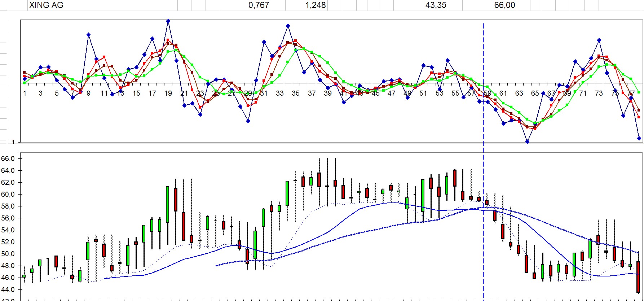The image size is (644, 301).
Task: Click period label 17 on oscillator axis
Action: click(152, 93)
